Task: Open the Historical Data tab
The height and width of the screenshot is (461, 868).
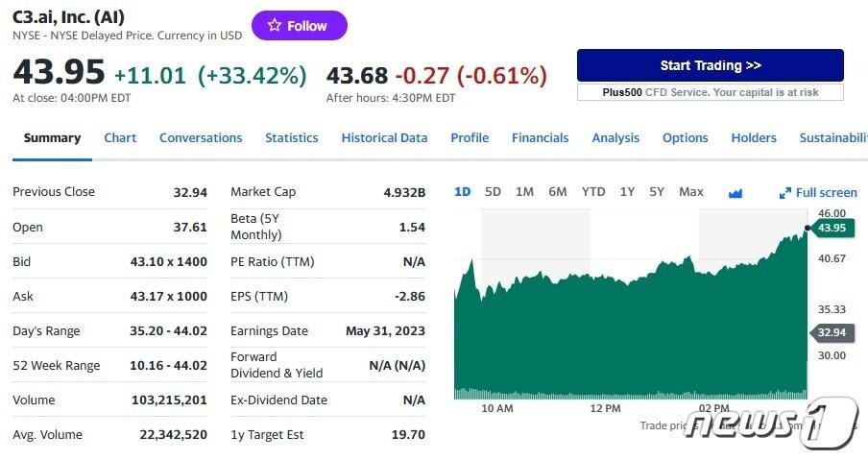Action: click(x=384, y=138)
